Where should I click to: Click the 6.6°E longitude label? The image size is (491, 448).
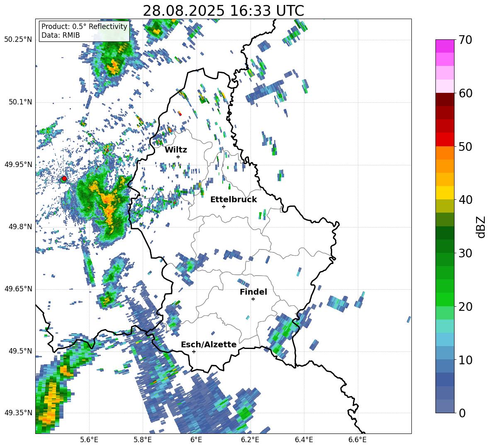pos(357,440)
